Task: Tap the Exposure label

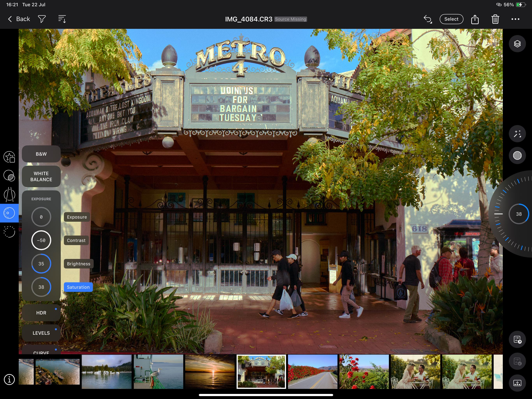Action: coord(77,217)
